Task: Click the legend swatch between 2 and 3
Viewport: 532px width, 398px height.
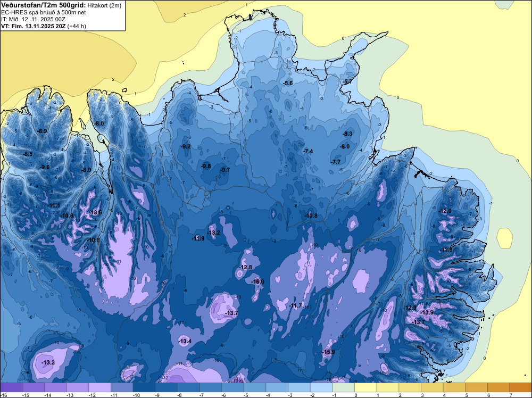Action: pyautogui.click(x=410, y=387)
